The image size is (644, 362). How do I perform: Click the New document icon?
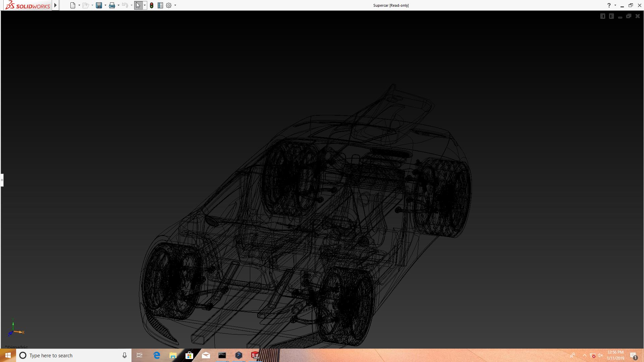[x=72, y=5]
